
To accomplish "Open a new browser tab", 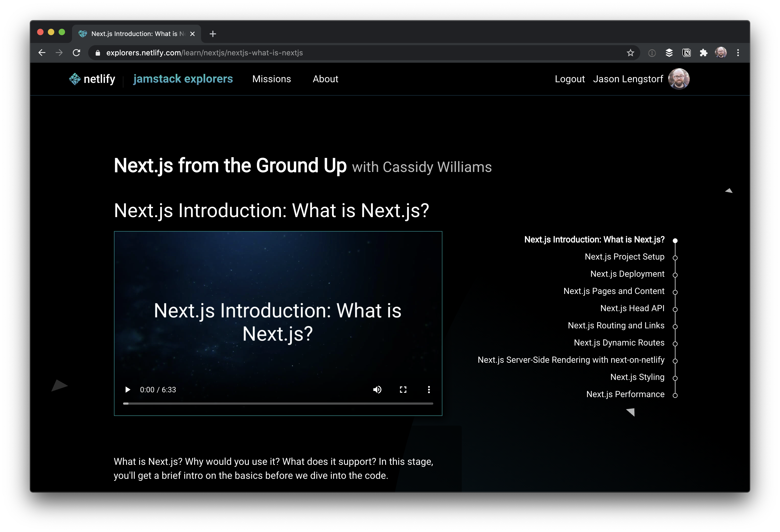I will point(213,34).
